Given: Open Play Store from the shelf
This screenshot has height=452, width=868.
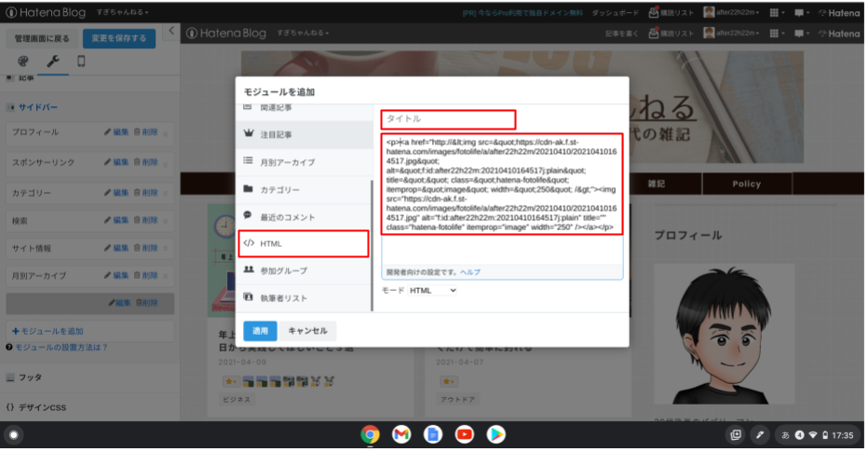Looking at the screenshot, I should (496, 435).
